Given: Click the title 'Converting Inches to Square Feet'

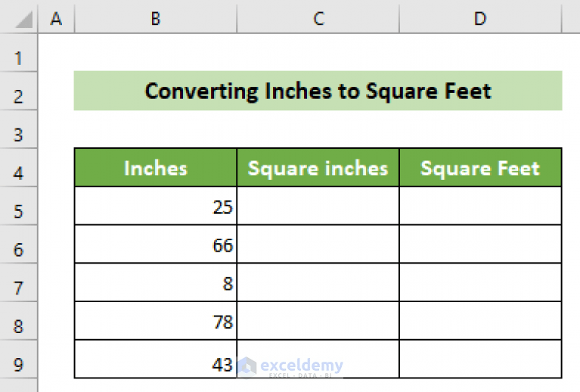Looking at the screenshot, I should point(318,91).
